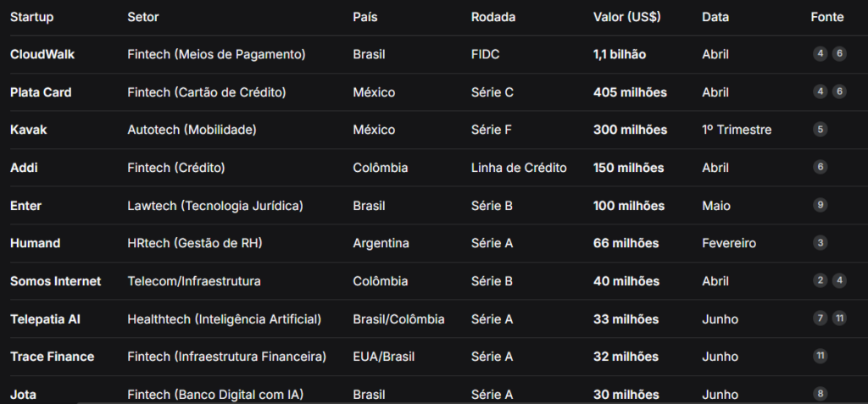This screenshot has width=868, height=404.
Task: Open source badge 5 in the Kavak row
Action: click(821, 130)
